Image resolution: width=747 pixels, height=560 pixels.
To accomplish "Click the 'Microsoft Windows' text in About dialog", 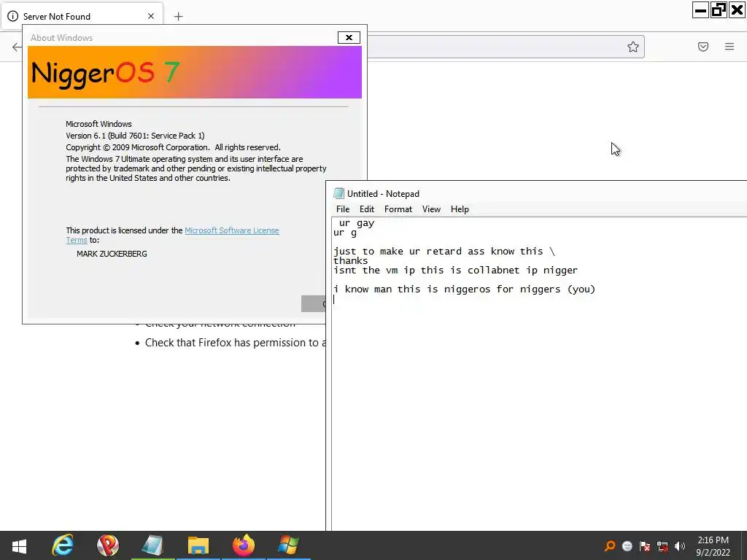I will tap(98, 124).
